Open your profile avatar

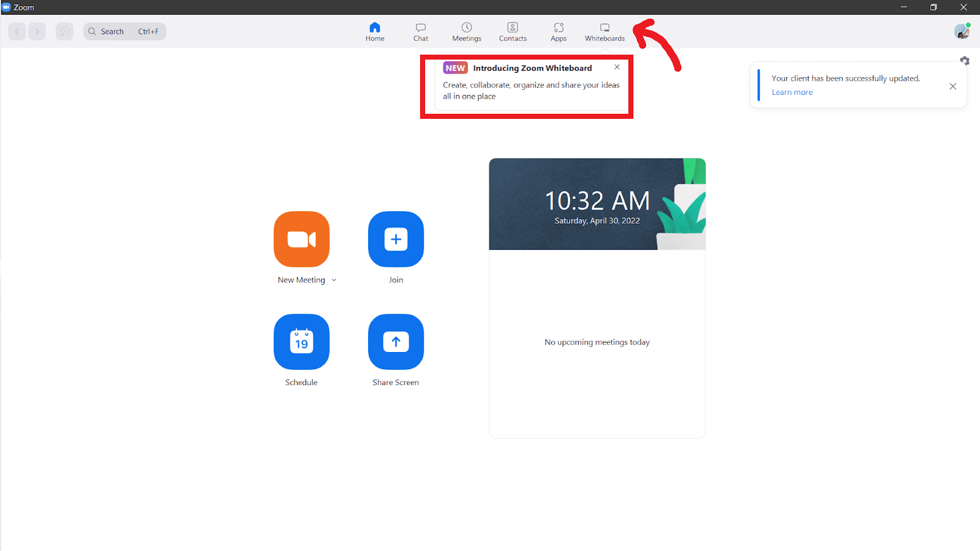962,31
